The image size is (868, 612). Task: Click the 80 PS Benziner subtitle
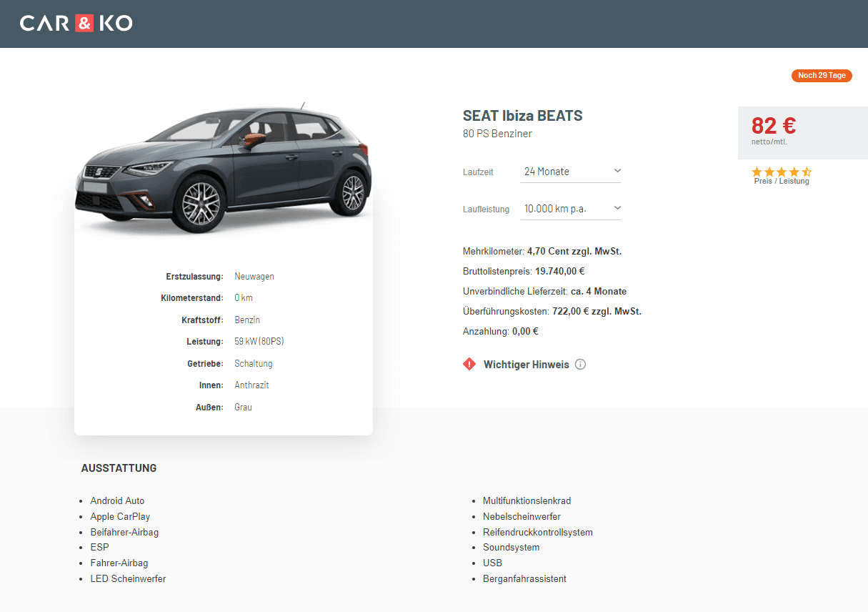point(497,134)
